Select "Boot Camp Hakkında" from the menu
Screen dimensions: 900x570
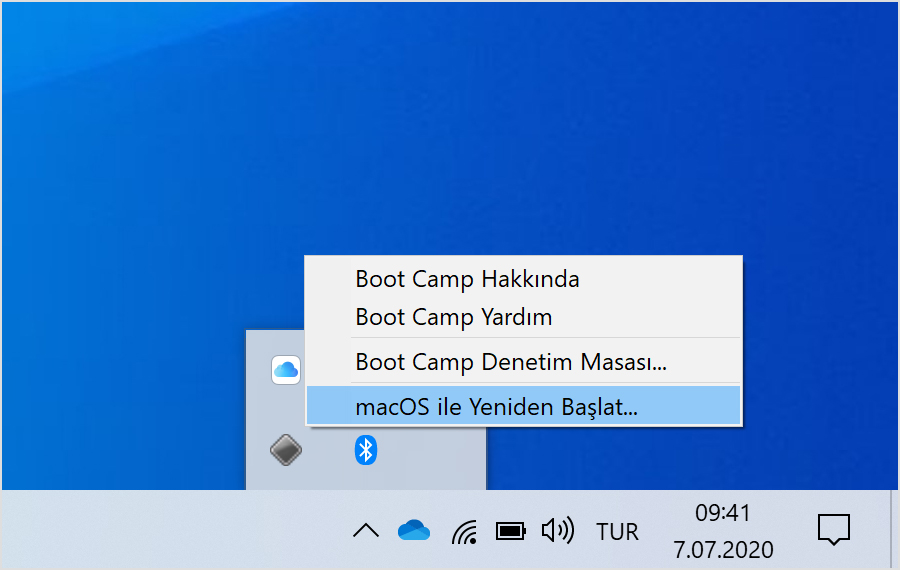coord(467,278)
